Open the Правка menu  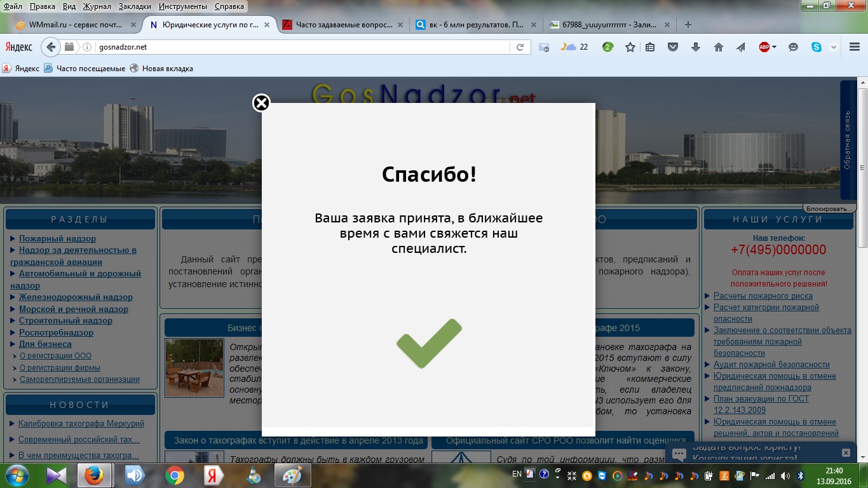[x=43, y=6]
